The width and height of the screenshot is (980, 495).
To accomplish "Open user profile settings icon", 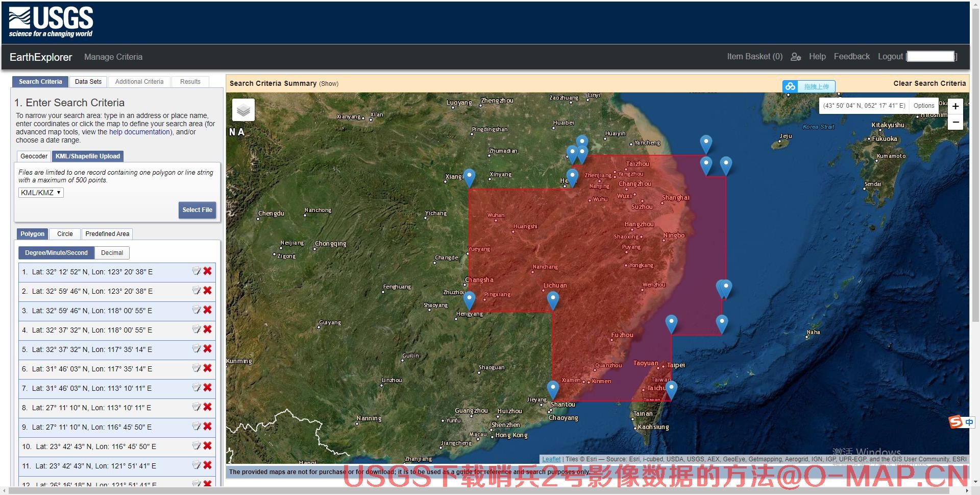I will click(795, 57).
